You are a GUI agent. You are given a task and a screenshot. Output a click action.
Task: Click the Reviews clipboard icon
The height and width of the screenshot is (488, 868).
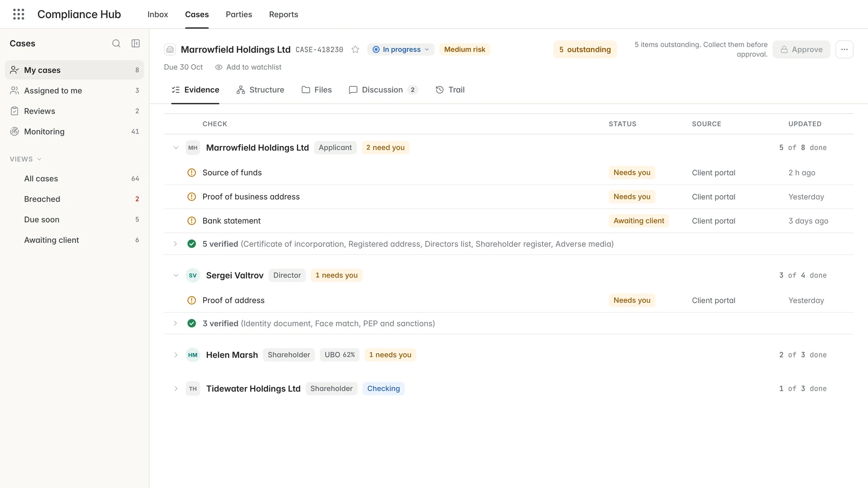point(14,111)
